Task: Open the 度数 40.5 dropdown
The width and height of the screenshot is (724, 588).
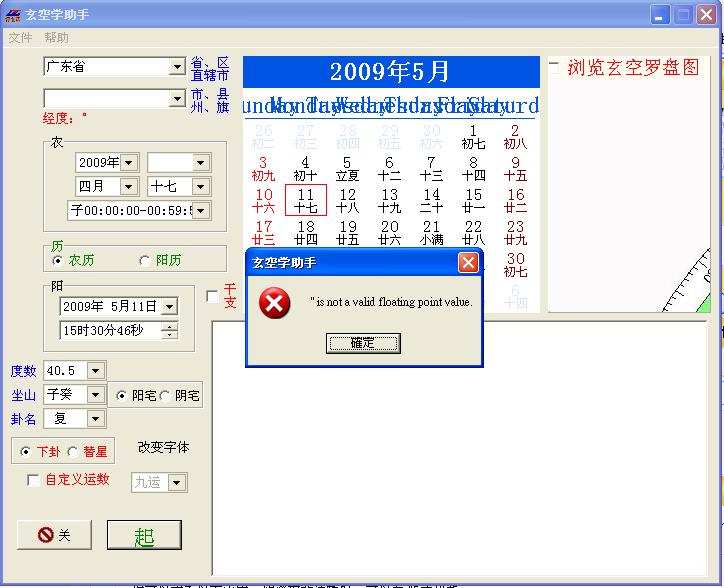Action: 95,371
